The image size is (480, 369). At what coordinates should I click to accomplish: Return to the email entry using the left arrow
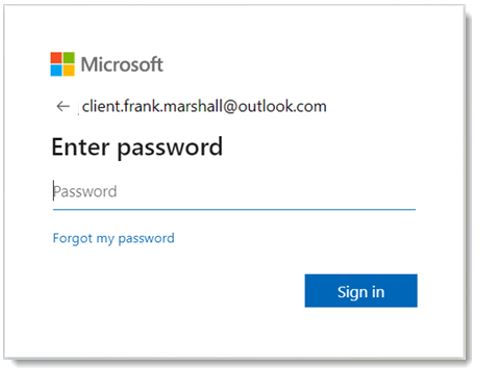[63, 106]
